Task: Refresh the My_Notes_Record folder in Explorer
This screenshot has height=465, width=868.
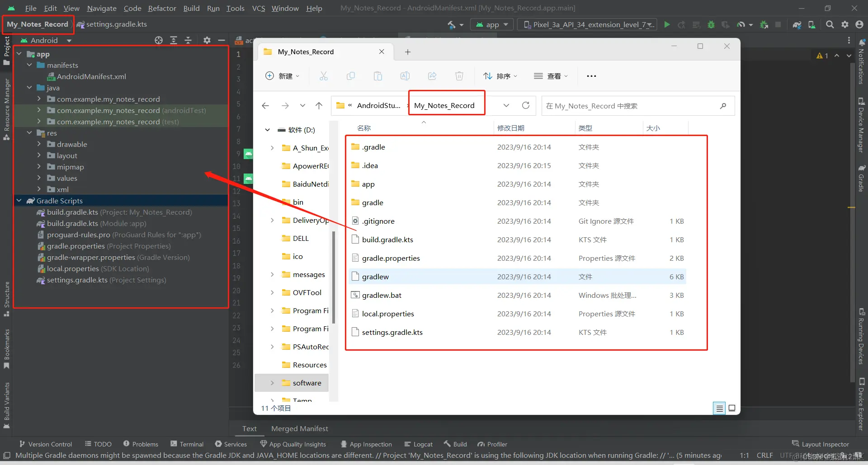Action: [526, 105]
